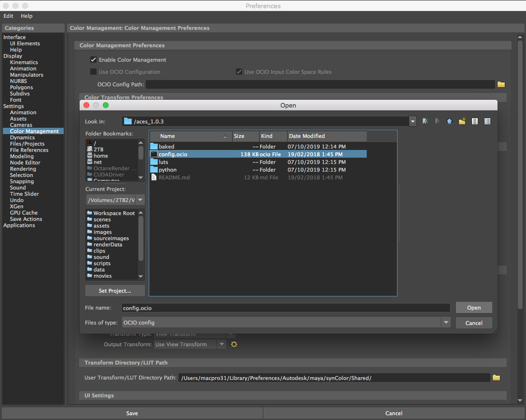Open the Output Transform dropdown
Screen dimensions: 526x420
(221, 344)
